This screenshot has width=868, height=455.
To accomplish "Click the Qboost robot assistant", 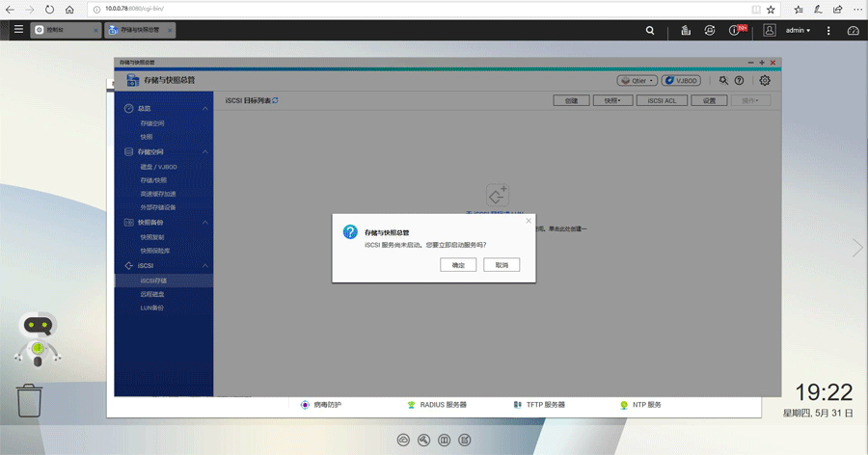I will click(x=36, y=339).
